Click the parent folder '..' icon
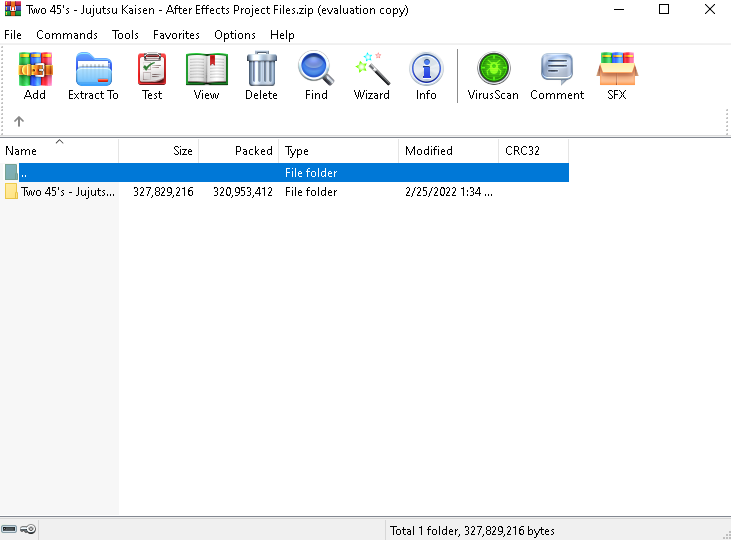 [11, 173]
